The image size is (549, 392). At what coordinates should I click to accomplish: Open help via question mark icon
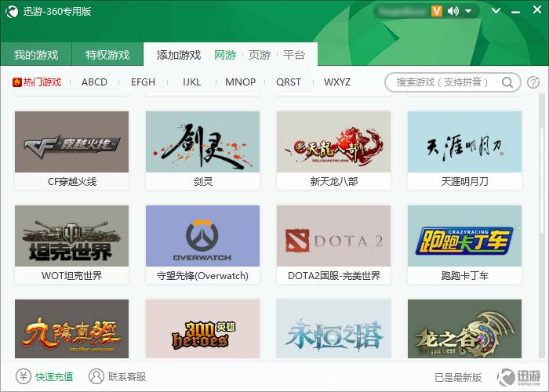(533, 82)
